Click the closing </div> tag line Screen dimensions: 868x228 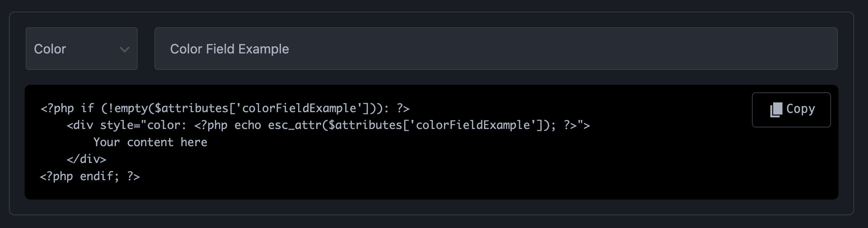click(x=86, y=159)
